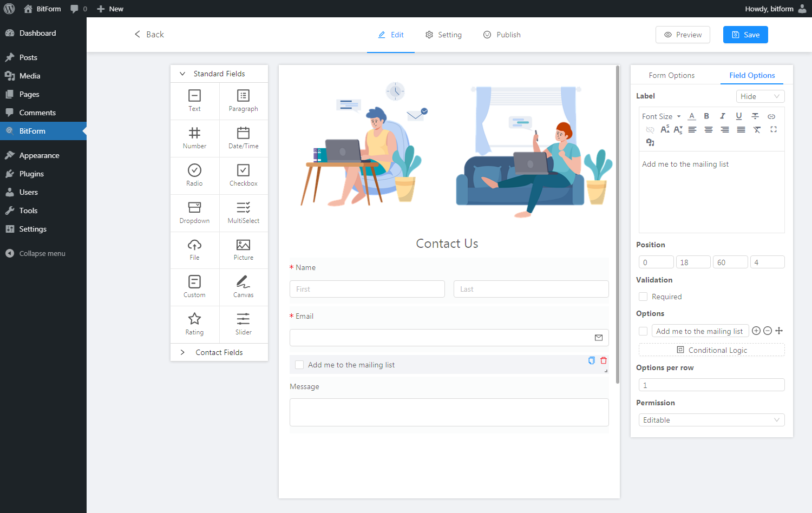Insert link in label editor
Screen dimensions: 812x513
point(771,116)
